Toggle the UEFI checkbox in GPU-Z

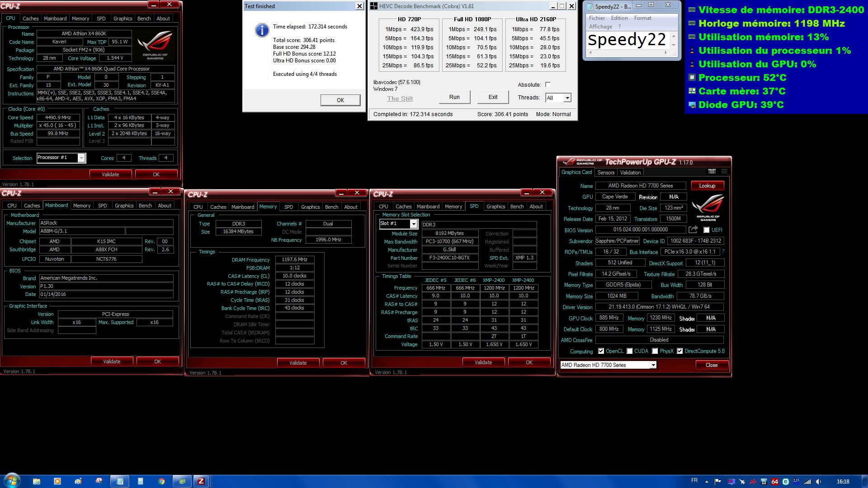point(706,230)
